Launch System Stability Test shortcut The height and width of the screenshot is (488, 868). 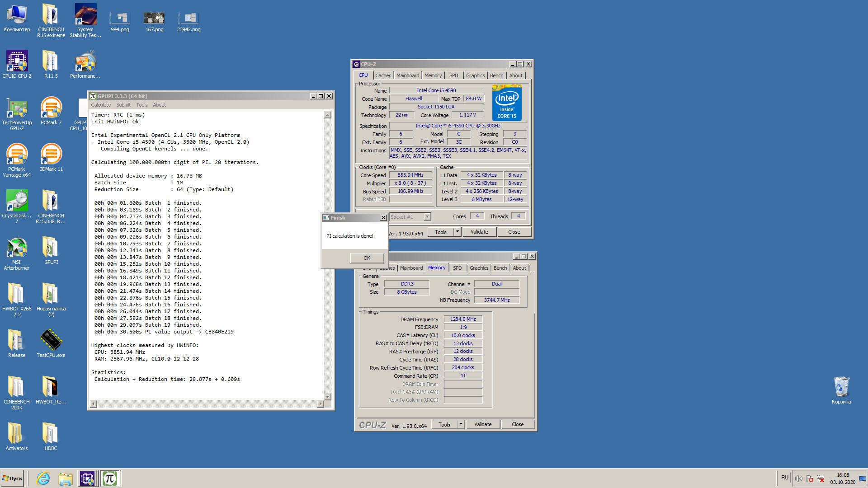(85, 20)
